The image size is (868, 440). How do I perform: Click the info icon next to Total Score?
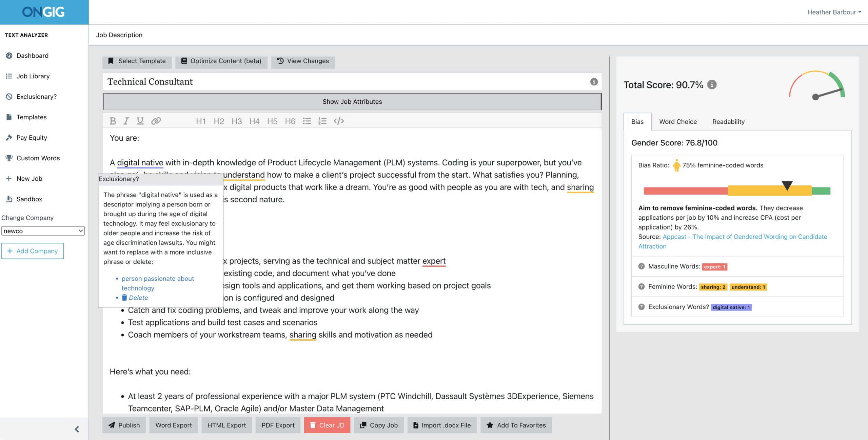point(712,85)
